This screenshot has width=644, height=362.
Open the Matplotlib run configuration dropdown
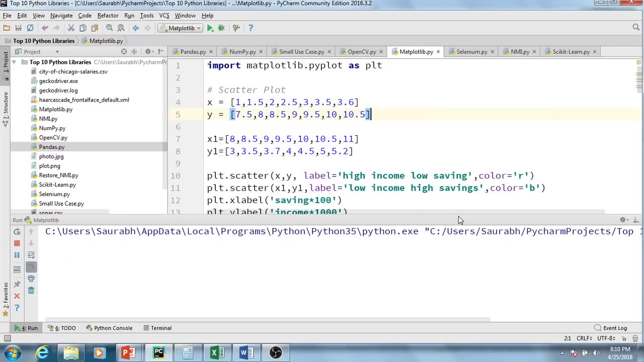[181, 28]
